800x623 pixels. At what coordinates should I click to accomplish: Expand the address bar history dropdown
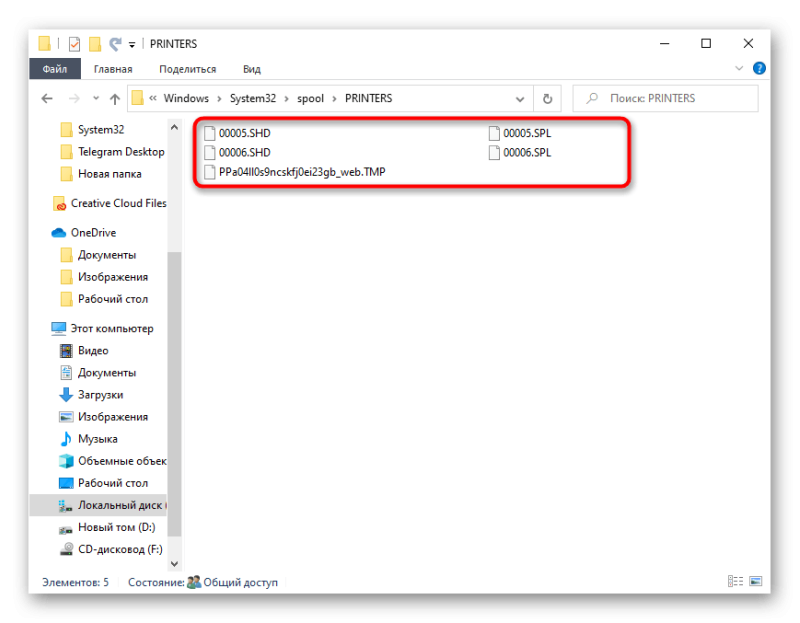pos(520,99)
